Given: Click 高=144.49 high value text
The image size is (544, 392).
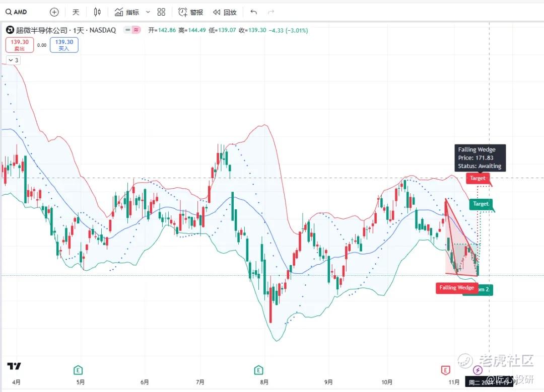Looking at the screenshot, I should [x=192, y=30].
